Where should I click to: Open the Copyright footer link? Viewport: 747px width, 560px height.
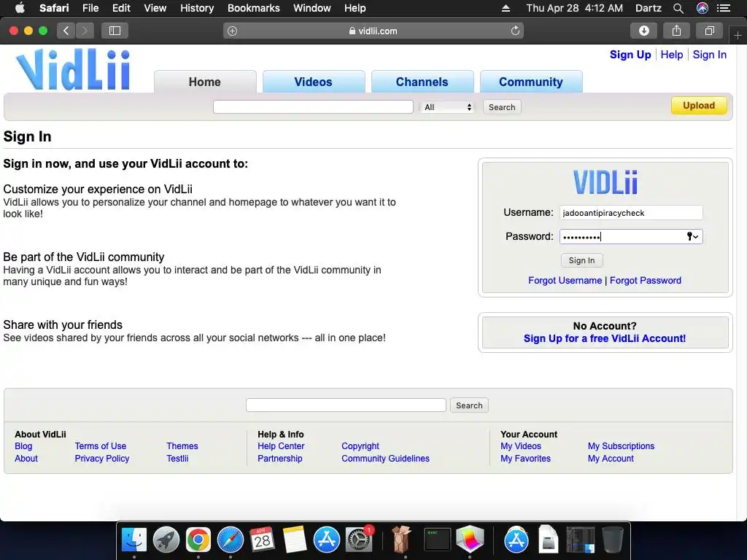360,446
